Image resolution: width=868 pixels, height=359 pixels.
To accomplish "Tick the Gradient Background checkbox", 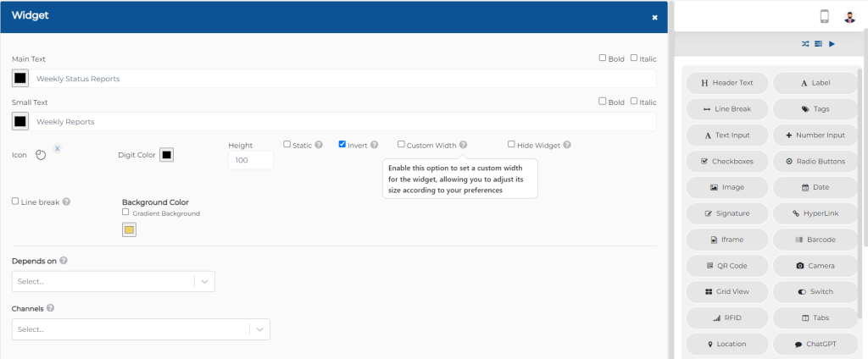I will (125, 212).
